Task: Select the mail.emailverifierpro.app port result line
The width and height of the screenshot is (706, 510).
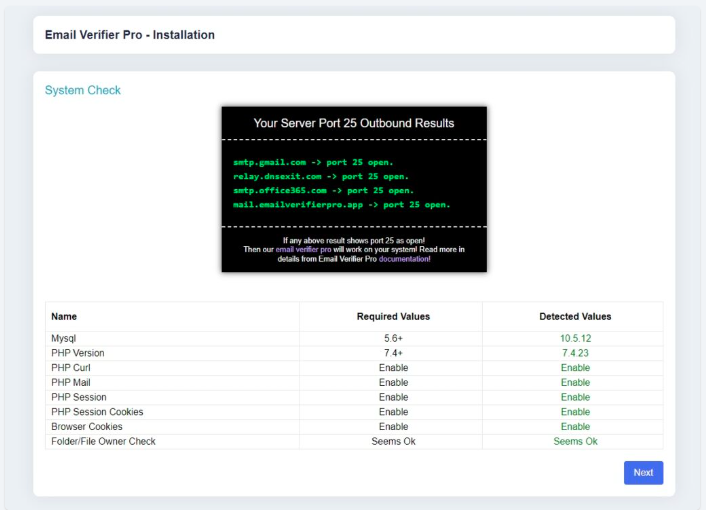Action: (341, 204)
